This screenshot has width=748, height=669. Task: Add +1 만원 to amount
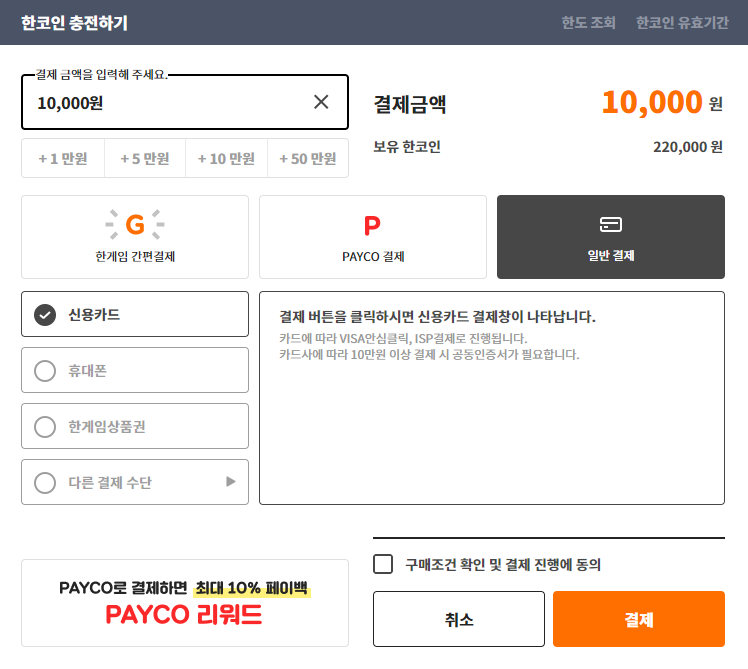(63, 158)
